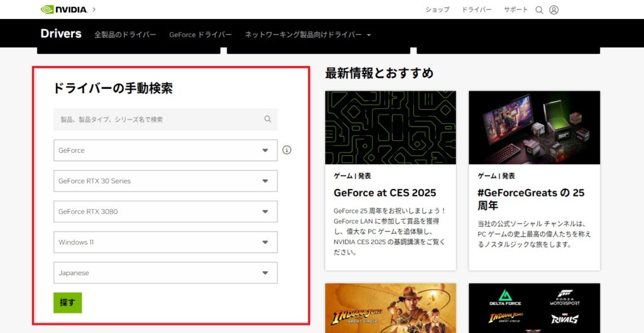Open the search magnifier in the top header
Image resolution: width=644 pixels, height=333 pixels.
539,10
